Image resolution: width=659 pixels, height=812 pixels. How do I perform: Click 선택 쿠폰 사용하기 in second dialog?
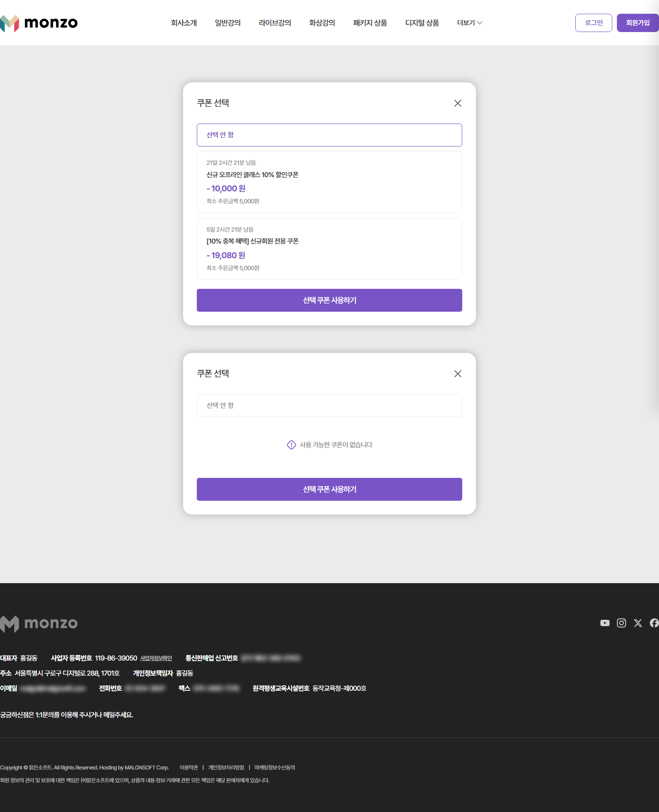coord(329,489)
